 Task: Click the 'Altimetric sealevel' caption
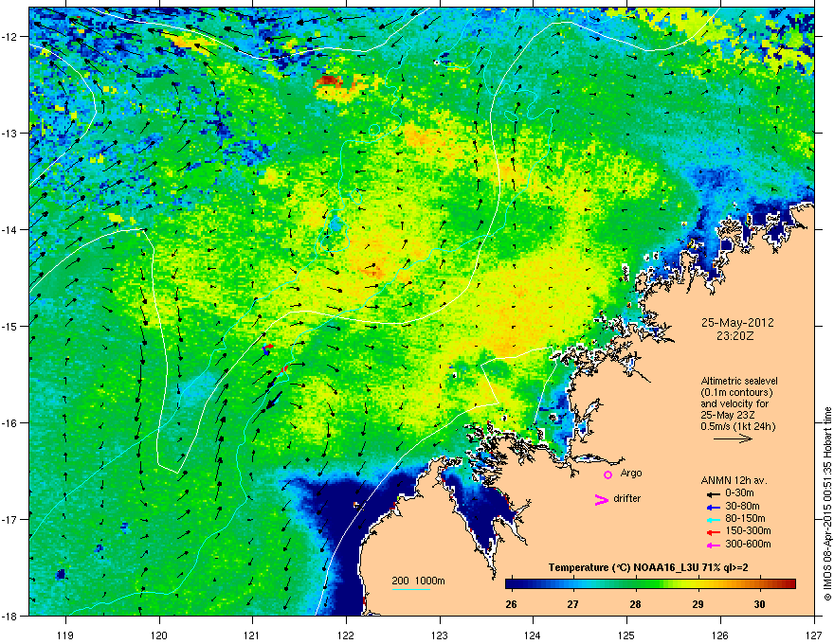[739, 381]
